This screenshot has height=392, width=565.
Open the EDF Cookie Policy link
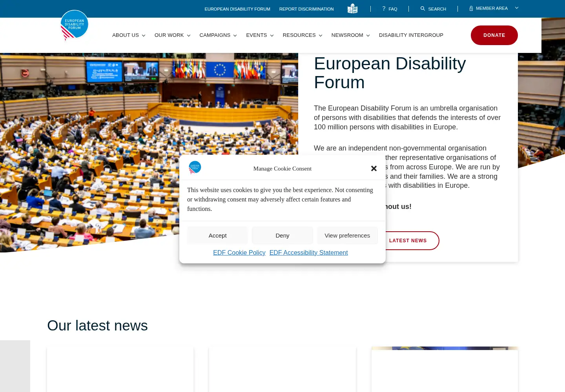(x=239, y=253)
